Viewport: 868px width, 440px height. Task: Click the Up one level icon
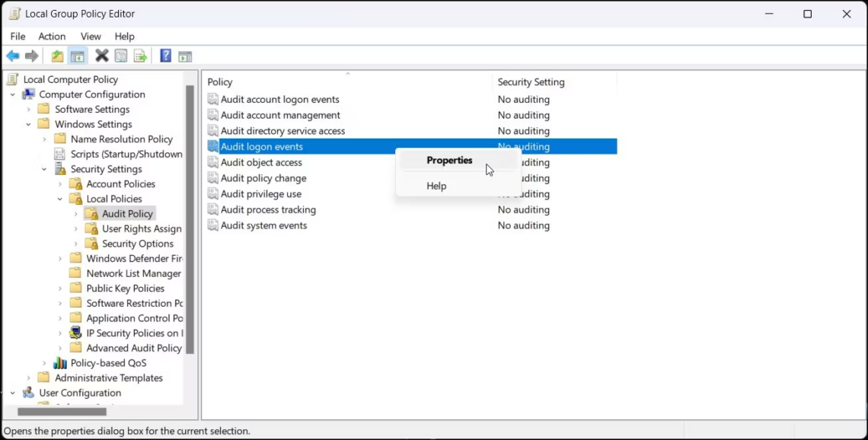57,55
